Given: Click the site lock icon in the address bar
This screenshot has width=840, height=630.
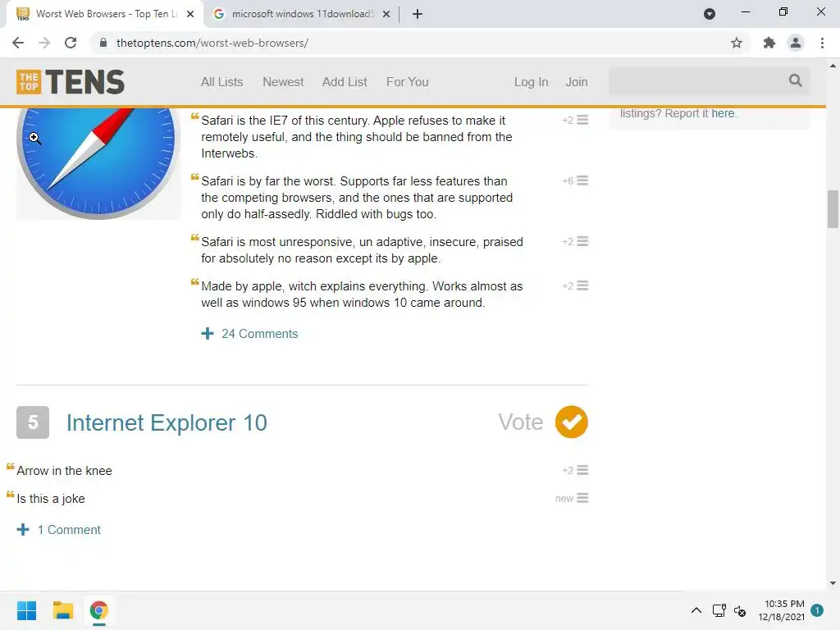Looking at the screenshot, I should 103,43.
